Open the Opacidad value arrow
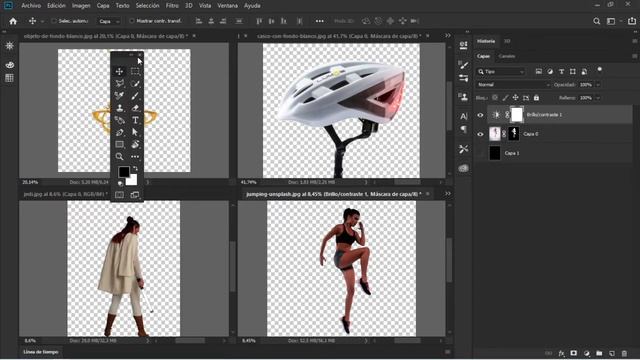 click(598, 85)
